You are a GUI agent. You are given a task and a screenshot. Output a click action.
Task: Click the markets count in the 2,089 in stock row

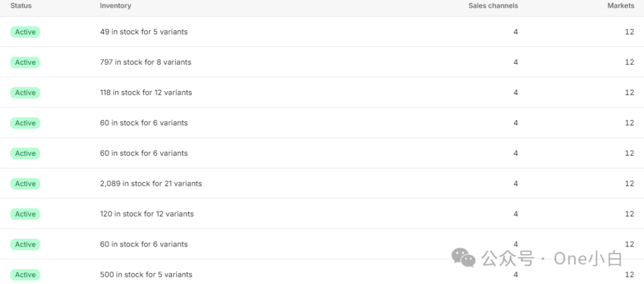[x=629, y=184]
